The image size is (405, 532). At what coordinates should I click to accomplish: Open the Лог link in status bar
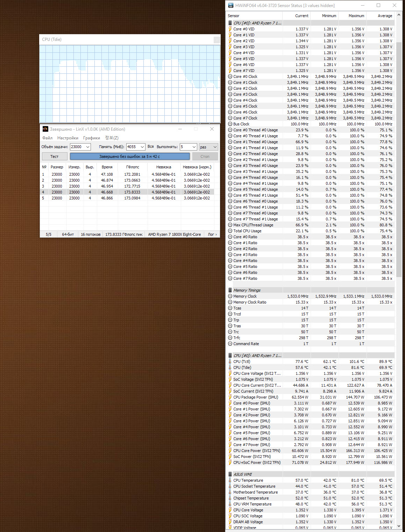point(212,234)
